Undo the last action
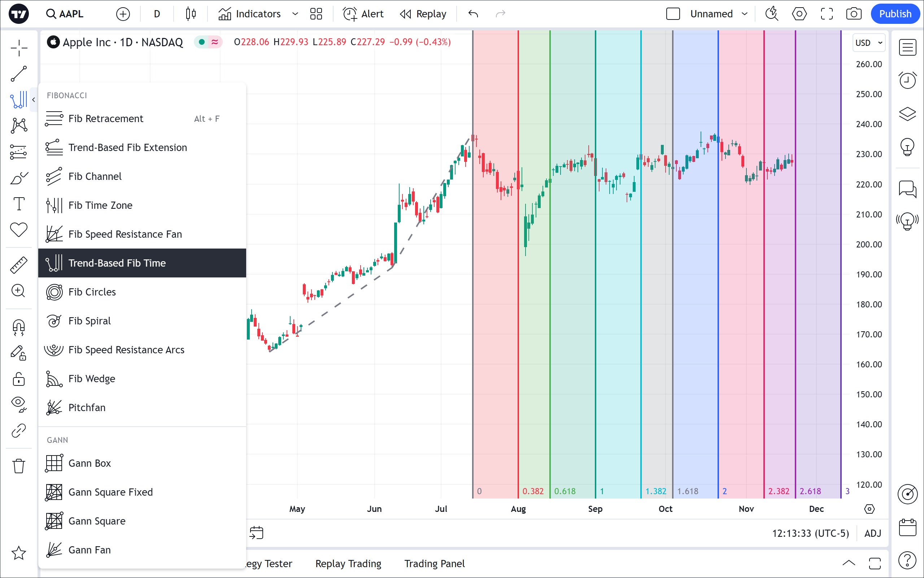This screenshot has width=924, height=578. pos(473,14)
